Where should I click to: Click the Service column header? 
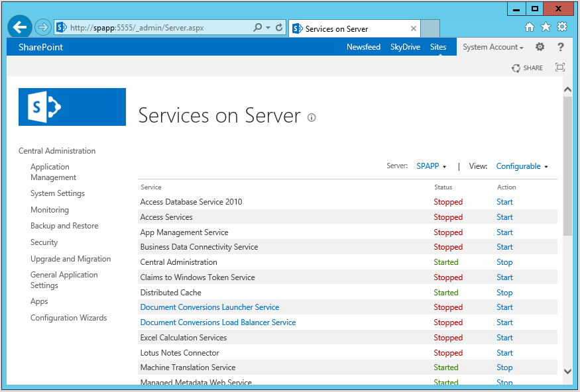pyautogui.click(x=151, y=187)
